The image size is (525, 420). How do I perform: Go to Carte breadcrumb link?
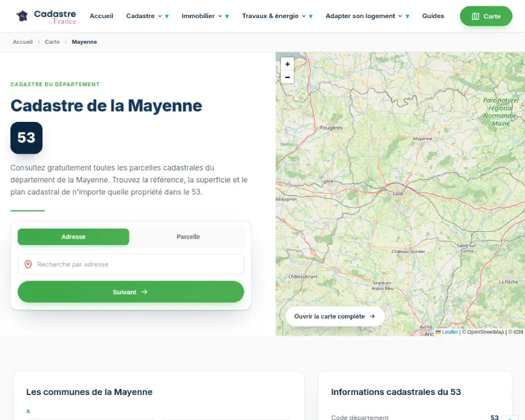point(52,42)
